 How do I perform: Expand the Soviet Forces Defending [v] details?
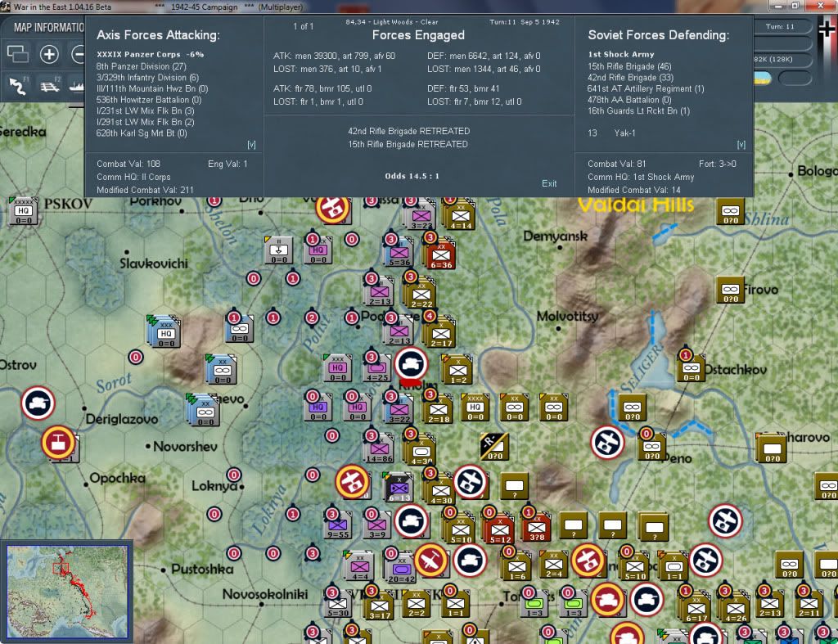point(741,144)
